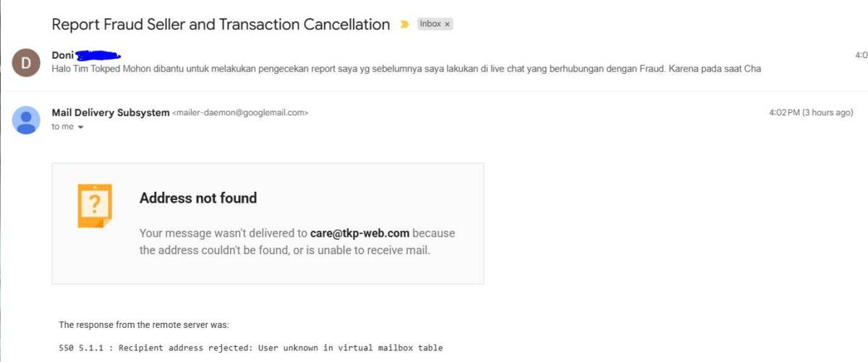Screen dimensions: 868x362
Task: Open the care@tkp-web.com address link
Action: tap(359, 233)
